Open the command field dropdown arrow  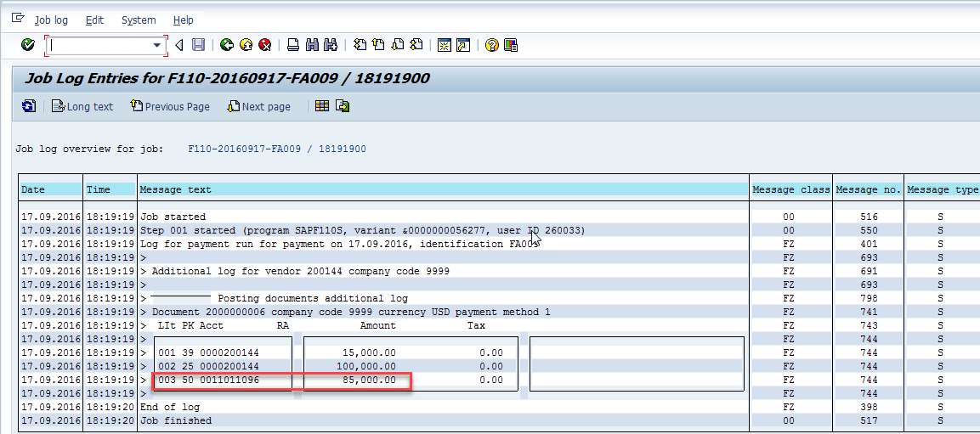[157, 45]
